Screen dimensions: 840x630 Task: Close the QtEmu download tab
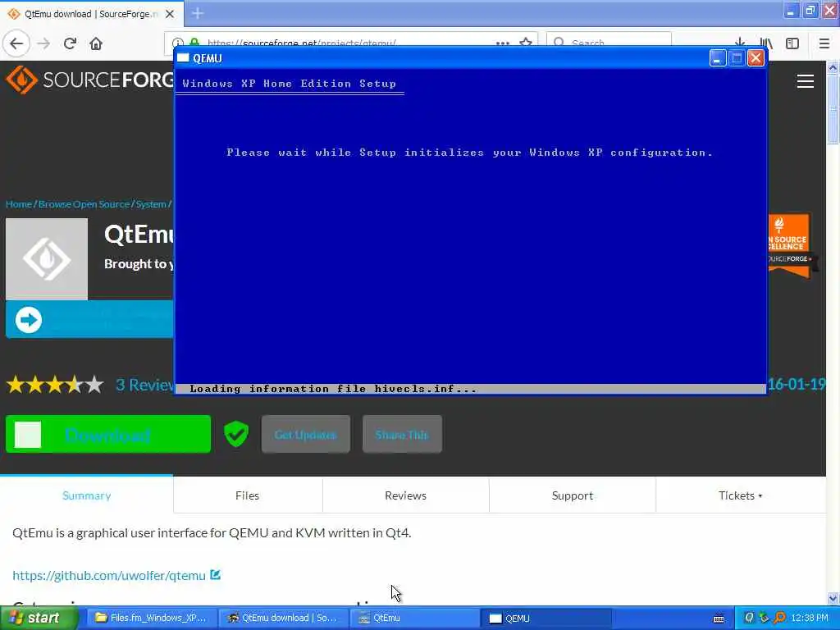coord(170,14)
